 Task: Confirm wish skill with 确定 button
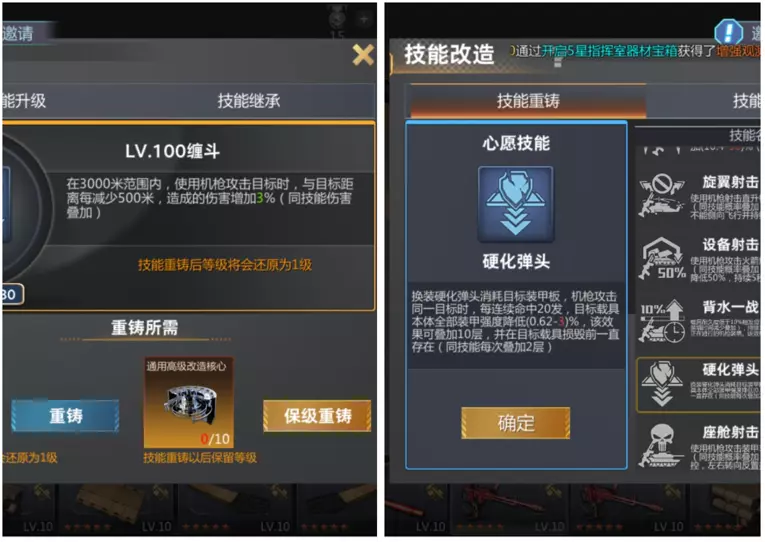pos(516,422)
